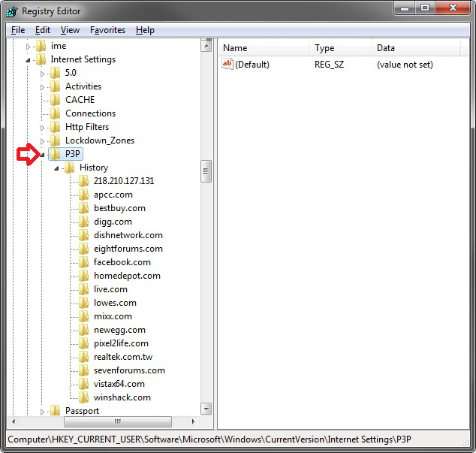Select the realtek.com.tw key
The image size is (476, 453).
click(x=123, y=357)
